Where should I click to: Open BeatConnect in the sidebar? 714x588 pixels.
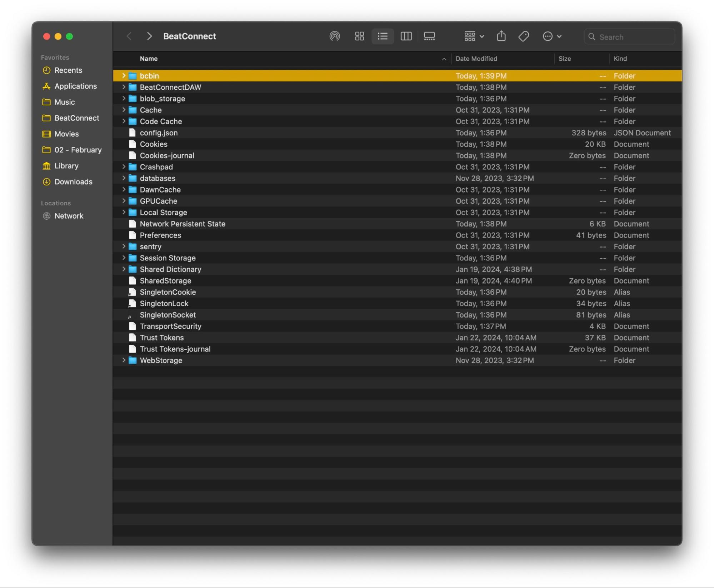(70, 118)
